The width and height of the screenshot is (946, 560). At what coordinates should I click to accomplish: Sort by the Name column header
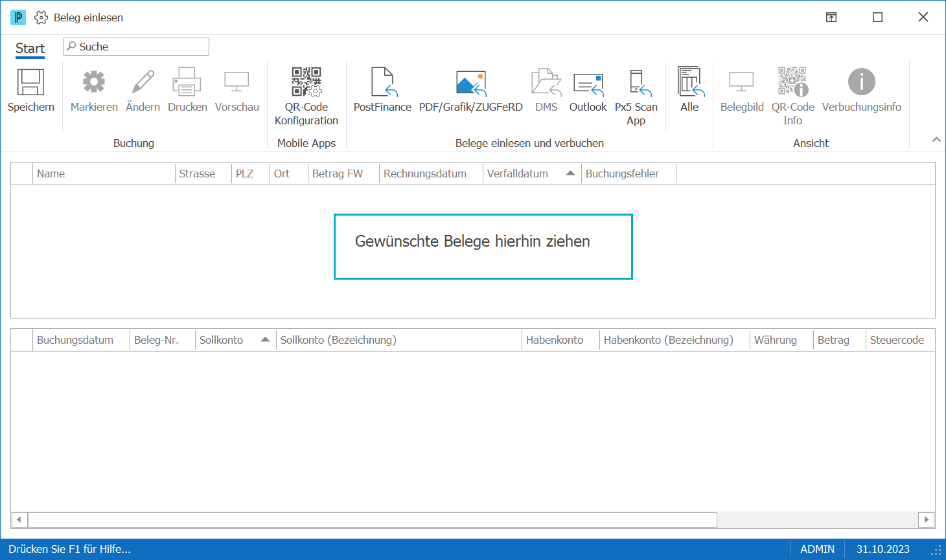[104, 174]
